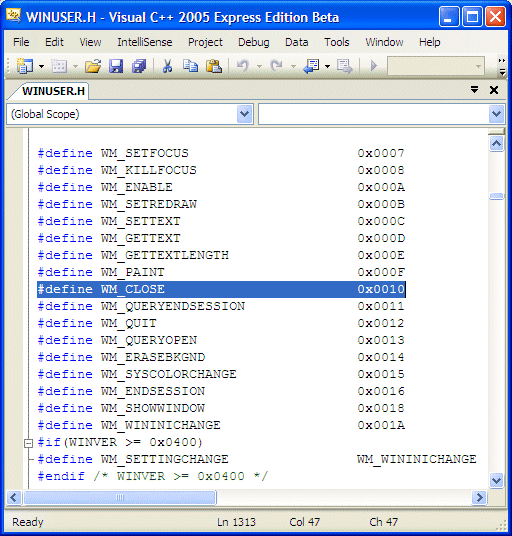Select the WINUSER.H document tab

tap(53, 91)
